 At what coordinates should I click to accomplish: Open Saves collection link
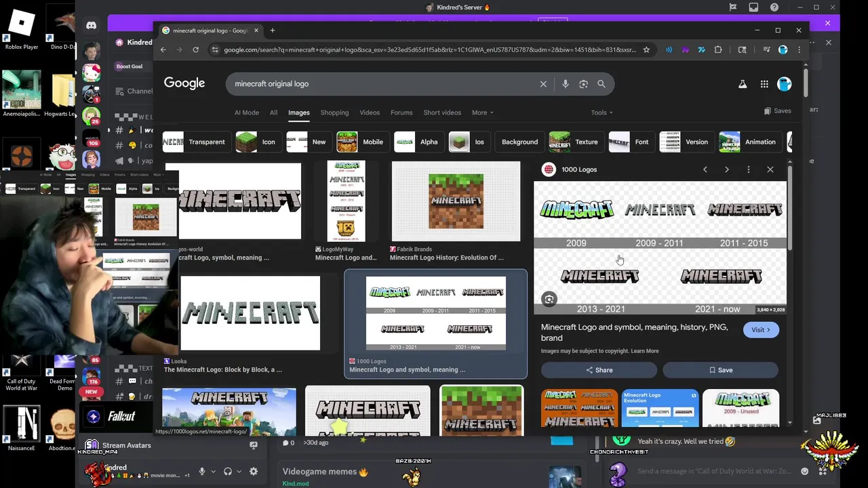[777, 111]
